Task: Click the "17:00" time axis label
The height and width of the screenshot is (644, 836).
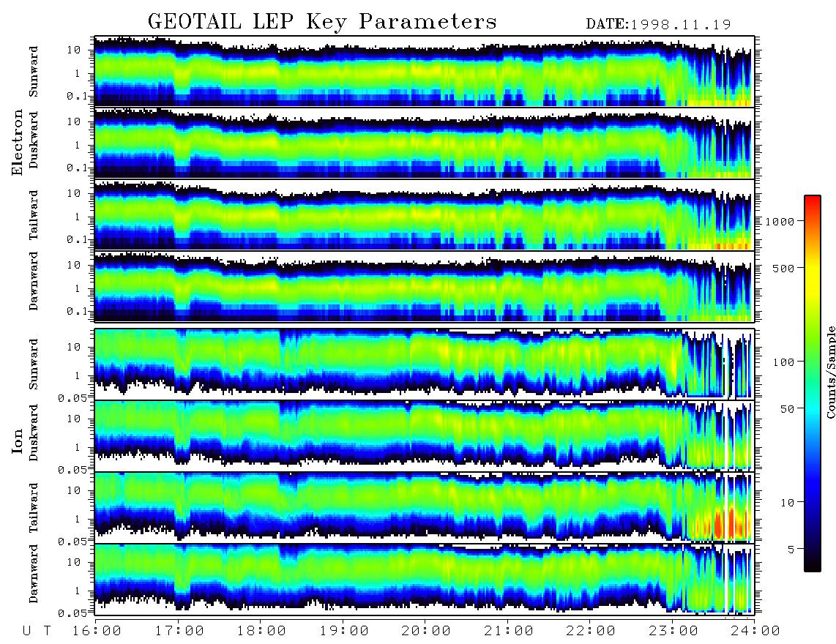Action: point(179,632)
